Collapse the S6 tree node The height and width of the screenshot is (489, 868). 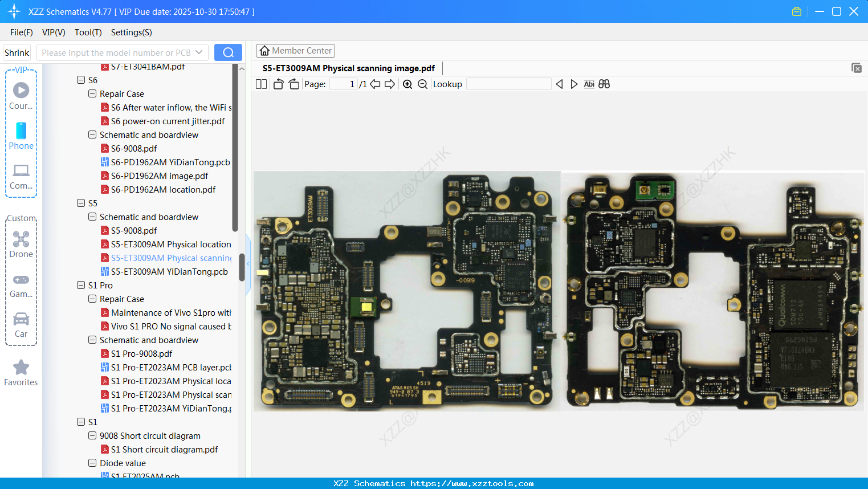click(x=80, y=80)
